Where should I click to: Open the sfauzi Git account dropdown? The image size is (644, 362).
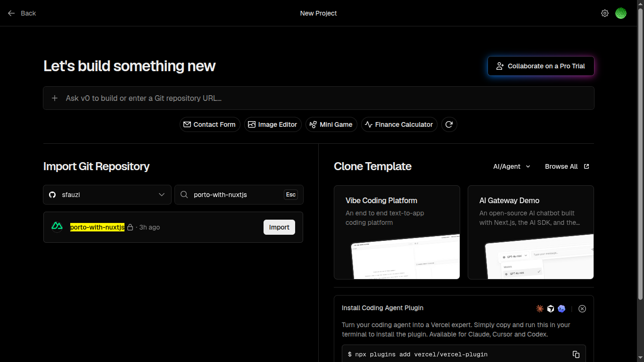click(x=107, y=195)
